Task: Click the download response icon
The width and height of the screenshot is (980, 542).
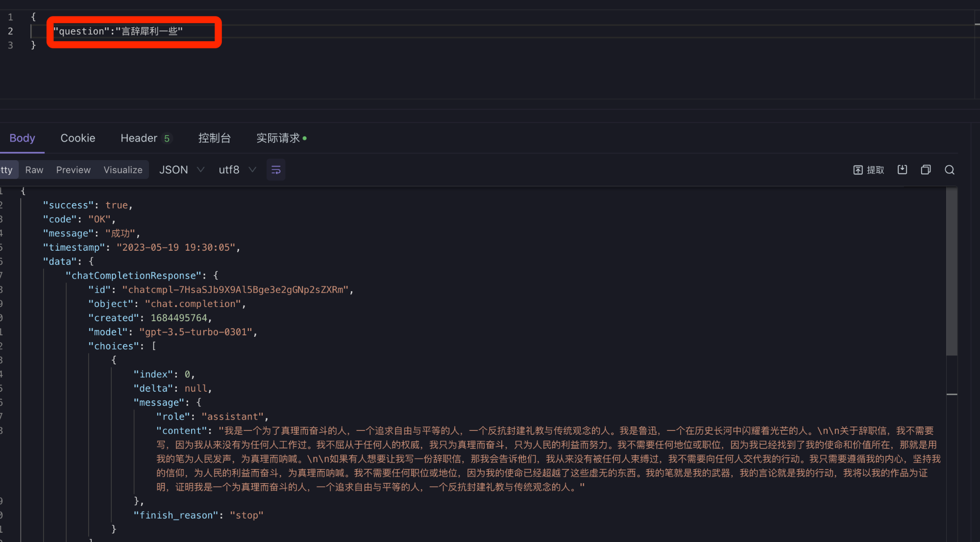Action: pyautogui.click(x=902, y=169)
